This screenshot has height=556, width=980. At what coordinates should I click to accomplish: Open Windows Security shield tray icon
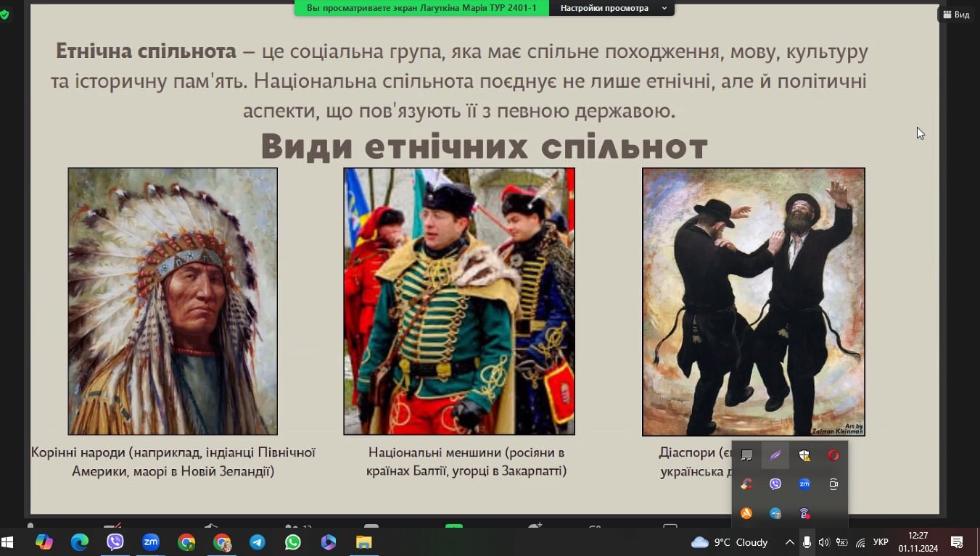coord(804,455)
